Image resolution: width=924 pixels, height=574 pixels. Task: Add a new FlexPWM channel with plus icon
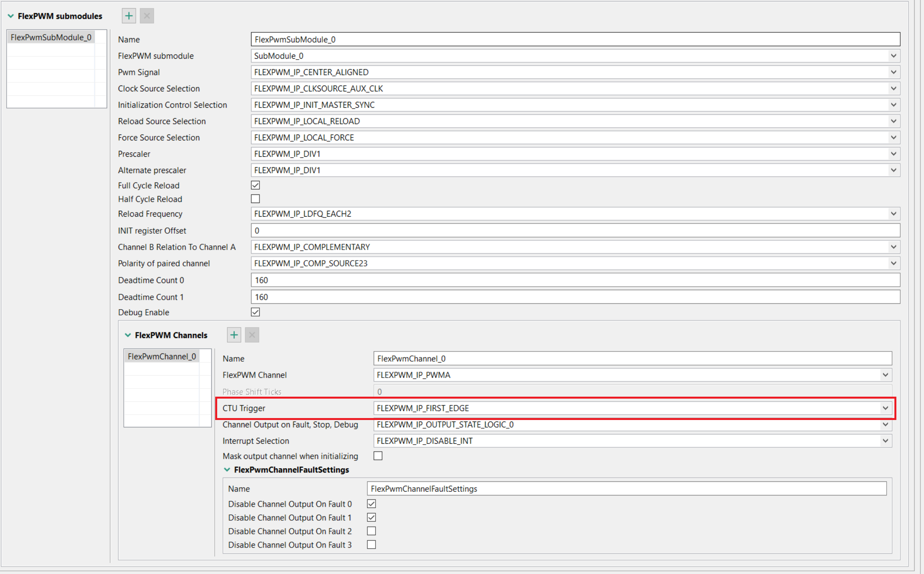tap(234, 335)
